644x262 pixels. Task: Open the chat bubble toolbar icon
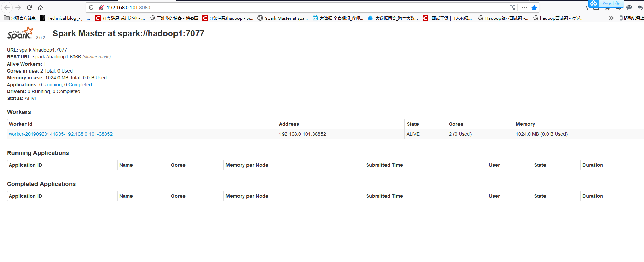click(x=629, y=8)
